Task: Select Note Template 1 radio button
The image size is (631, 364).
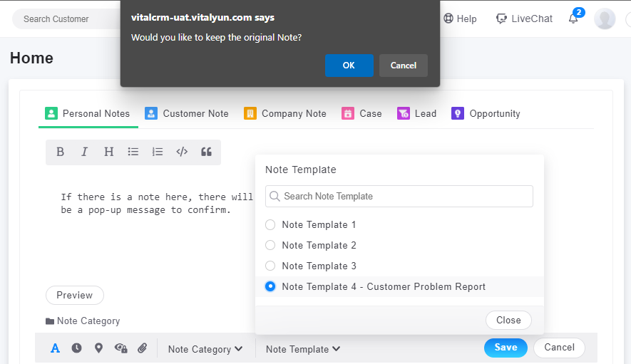Action: 270,225
